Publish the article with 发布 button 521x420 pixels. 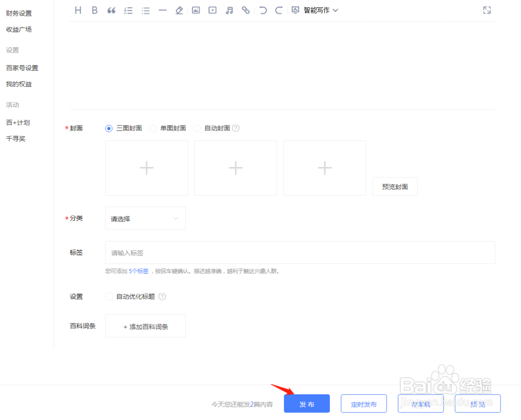click(x=307, y=403)
